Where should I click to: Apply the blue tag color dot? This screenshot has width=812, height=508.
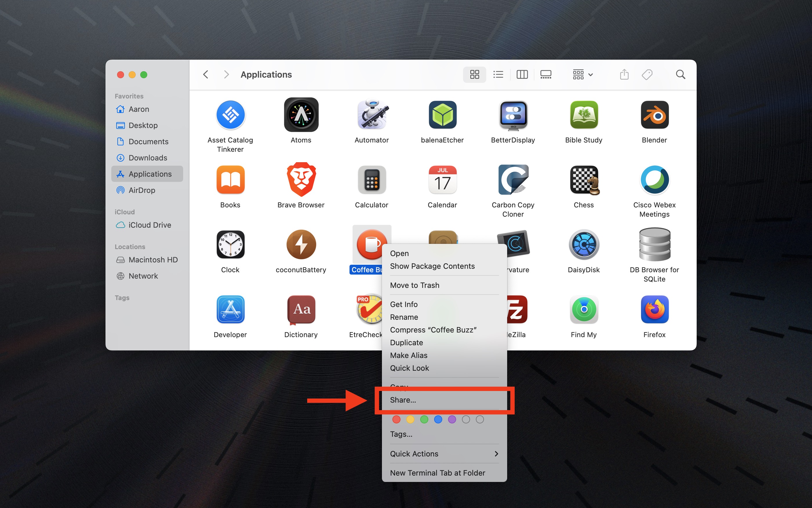pyautogui.click(x=438, y=419)
